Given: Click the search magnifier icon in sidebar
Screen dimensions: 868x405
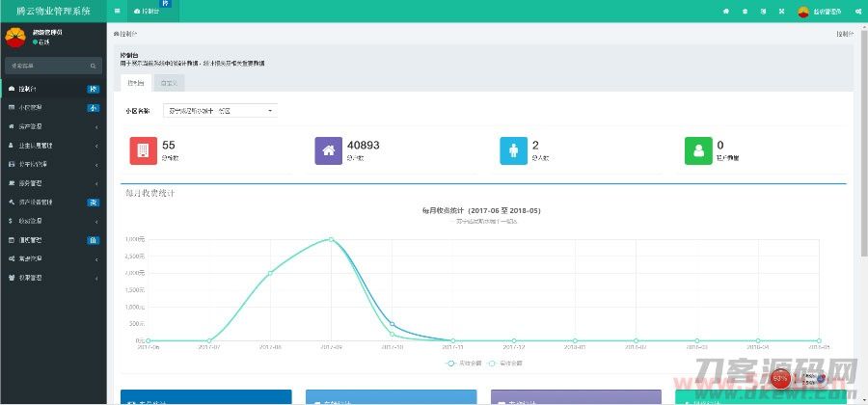Looking at the screenshot, I should 93,66.
